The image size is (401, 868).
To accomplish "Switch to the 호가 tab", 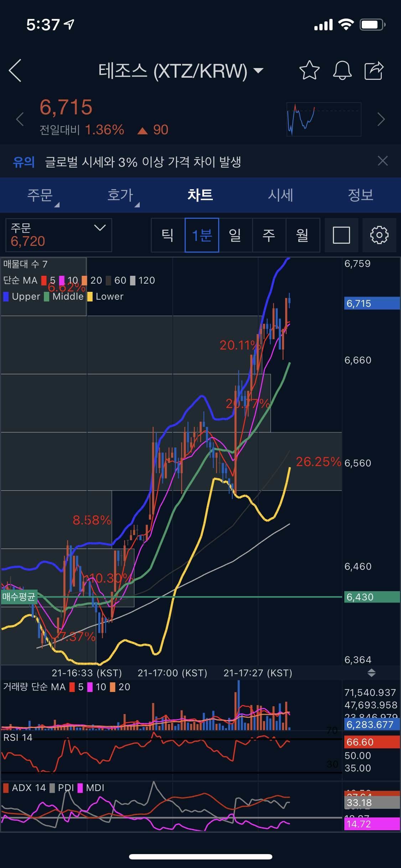I will (120, 195).
